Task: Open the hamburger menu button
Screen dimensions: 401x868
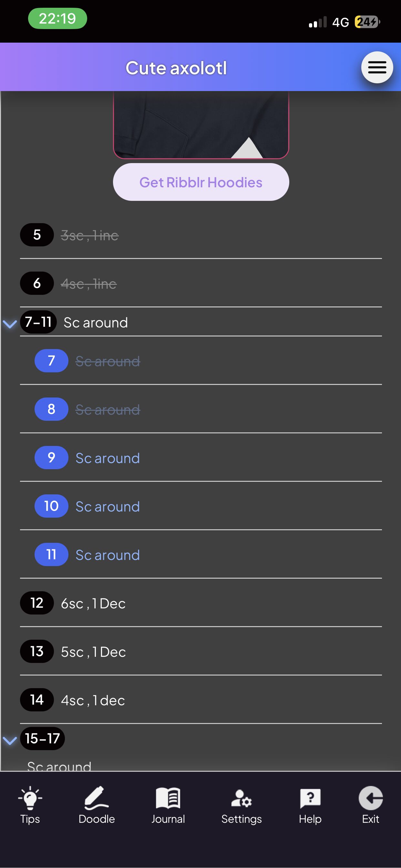Action: pos(377,67)
